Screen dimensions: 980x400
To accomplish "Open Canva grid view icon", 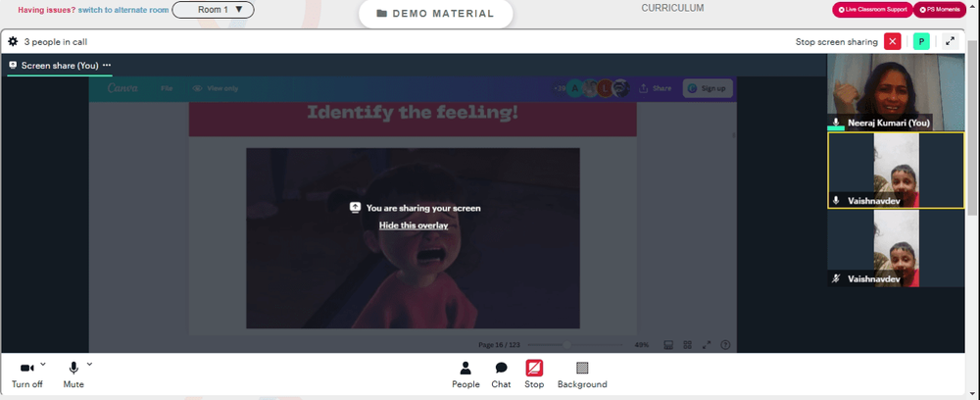I will [687, 344].
